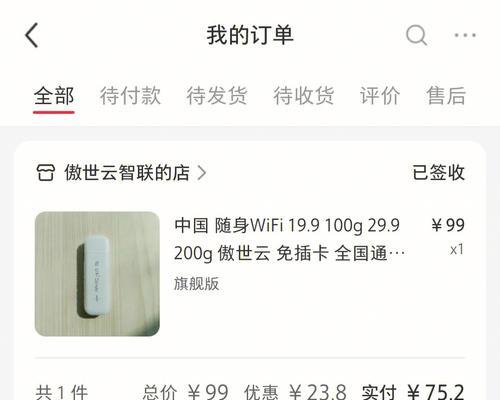Switch to 待收货 tab
The image size is (500, 400).
[303, 96]
